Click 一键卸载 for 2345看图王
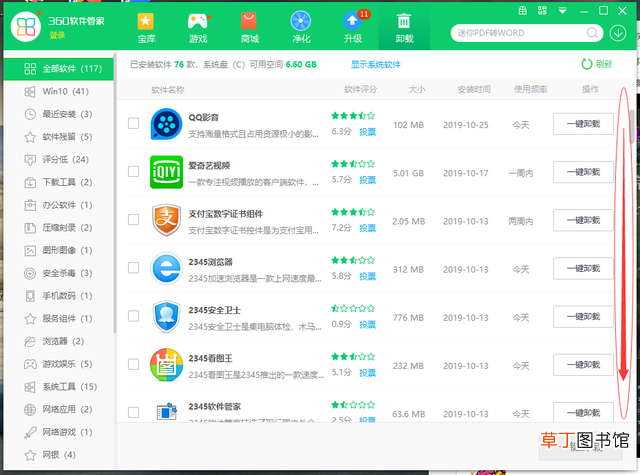 583,365
